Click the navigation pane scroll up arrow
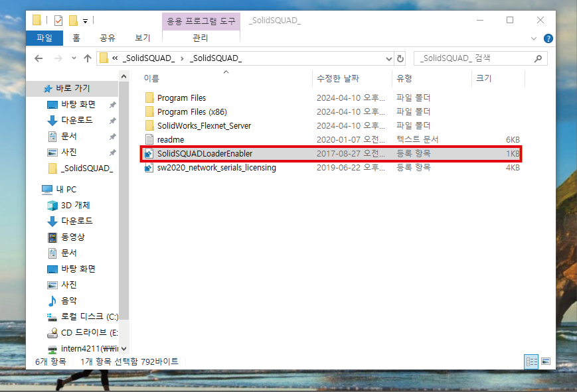The width and height of the screenshot is (577, 392). click(124, 76)
